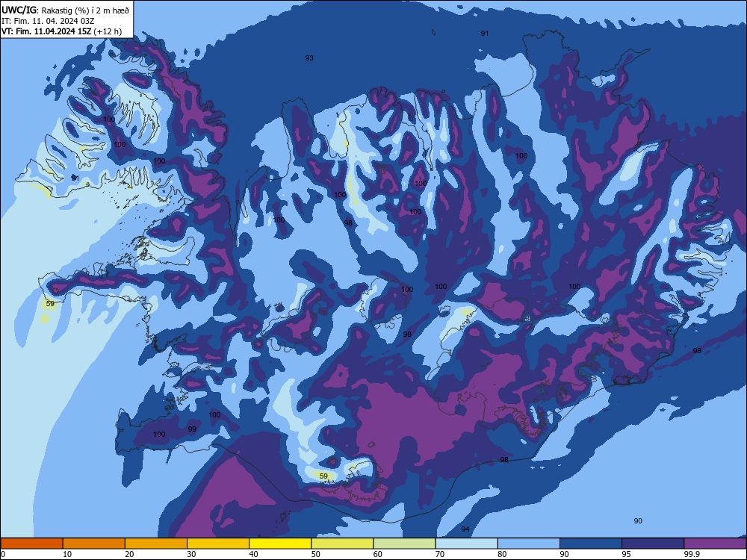Viewport: 747px width, 560px height.
Task: Click the '99' humidity value on the map
Action: click(x=192, y=429)
